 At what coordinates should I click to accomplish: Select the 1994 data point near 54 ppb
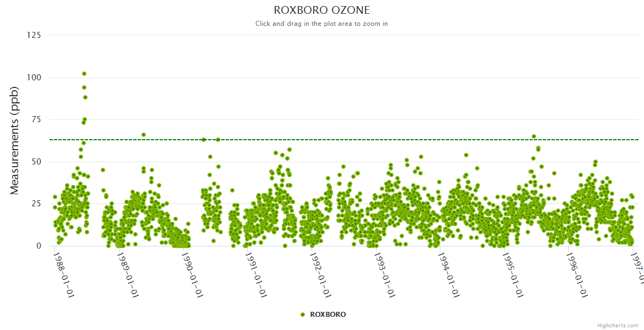tap(466, 155)
